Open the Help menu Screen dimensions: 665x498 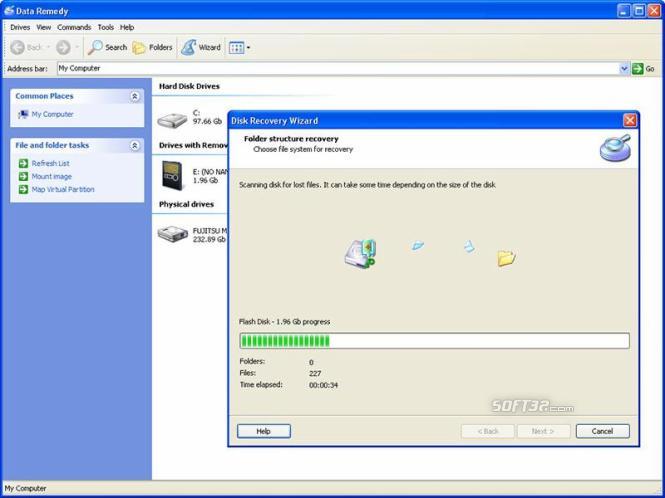pyautogui.click(x=127, y=27)
